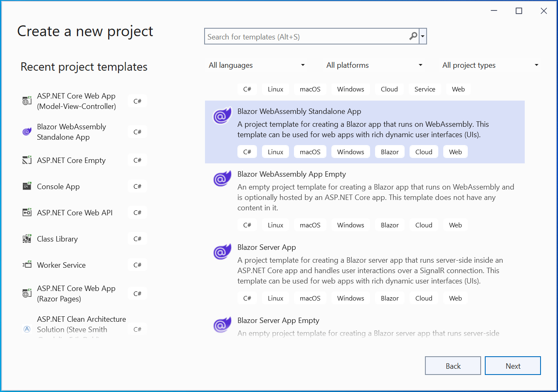The image size is (558, 392).
Task: Click the Cloud tag under Blazor Server App
Action: pos(424,298)
